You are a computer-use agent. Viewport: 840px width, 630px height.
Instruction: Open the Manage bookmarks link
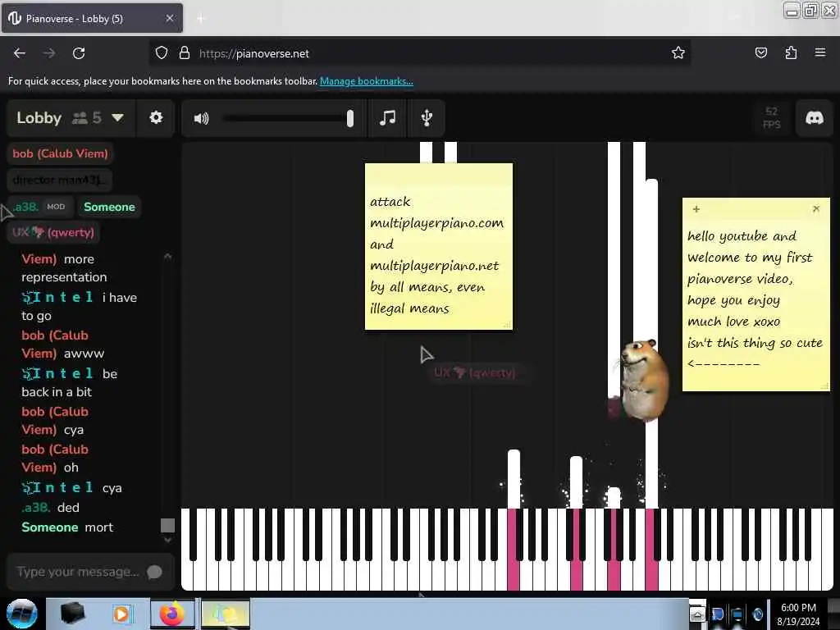coord(367,81)
